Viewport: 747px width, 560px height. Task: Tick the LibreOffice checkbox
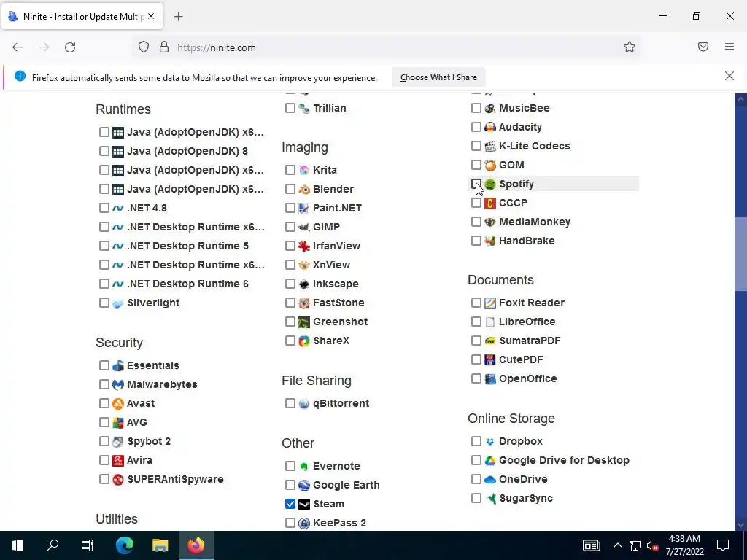(476, 322)
